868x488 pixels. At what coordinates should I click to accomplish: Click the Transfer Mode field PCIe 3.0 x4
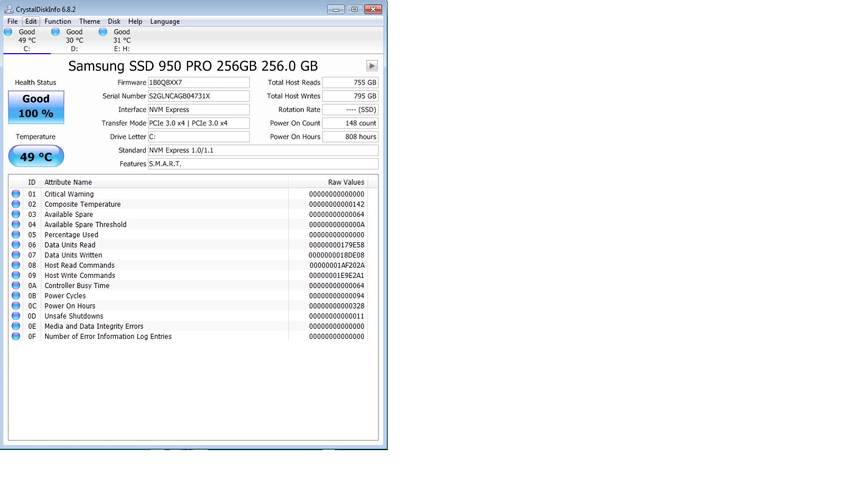199,123
